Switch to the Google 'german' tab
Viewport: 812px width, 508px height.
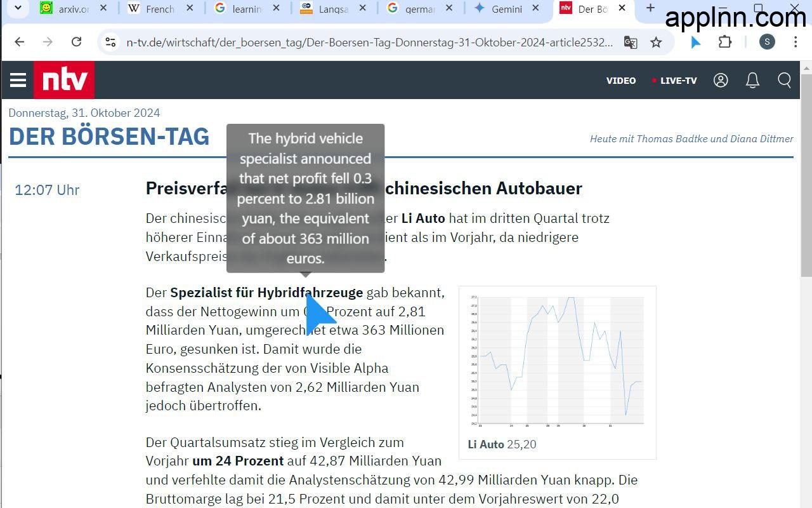coord(420,8)
